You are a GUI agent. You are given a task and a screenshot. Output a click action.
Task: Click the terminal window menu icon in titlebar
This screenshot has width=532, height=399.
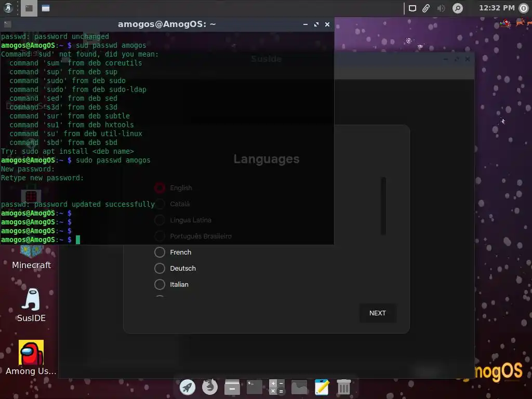click(x=7, y=24)
